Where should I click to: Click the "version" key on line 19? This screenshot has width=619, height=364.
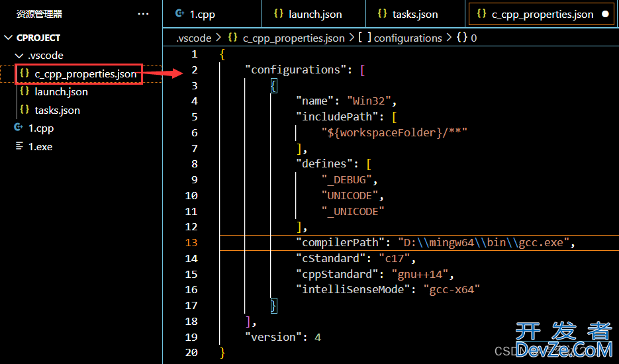(273, 337)
